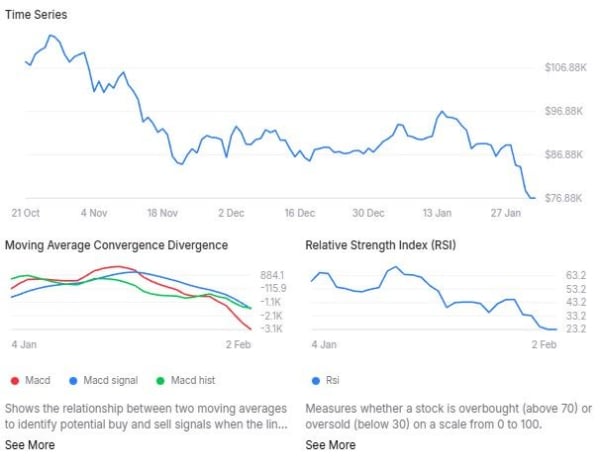This screenshot has width=600, height=470.
Task: Click the 21 Oct date on the time axis
Action: [x=25, y=213]
